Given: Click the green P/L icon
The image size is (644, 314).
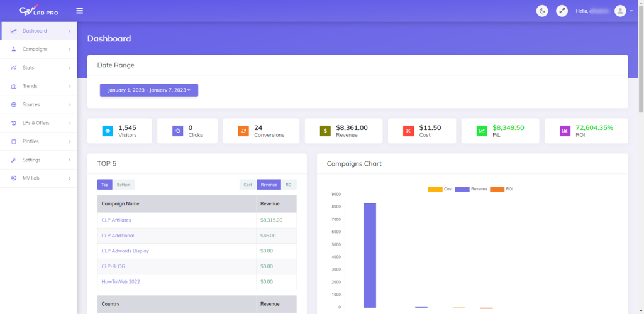Looking at the screenshot, I should tap(482, 131).
